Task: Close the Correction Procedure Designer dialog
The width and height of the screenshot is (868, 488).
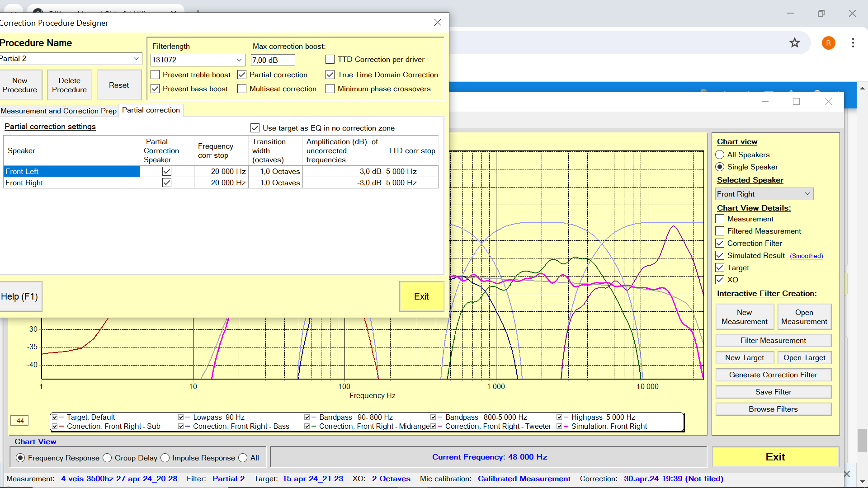Action: [x=438, y=23]
